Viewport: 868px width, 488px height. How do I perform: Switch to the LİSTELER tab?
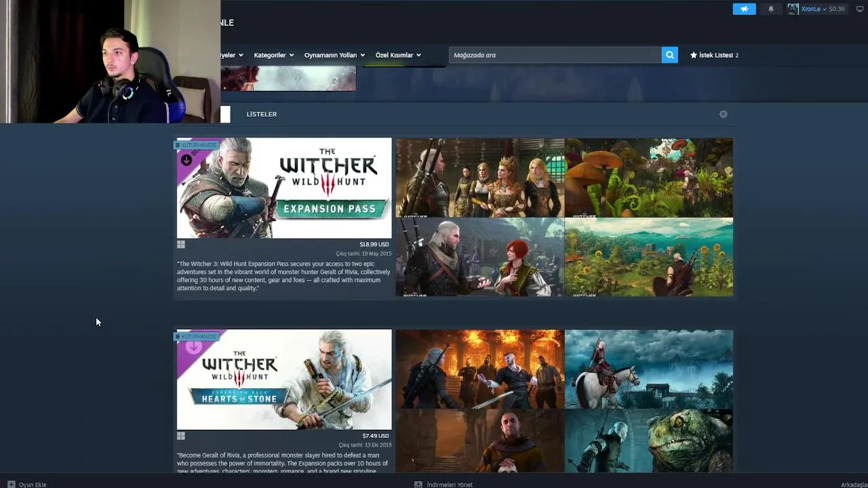click(x=262, y=114)
